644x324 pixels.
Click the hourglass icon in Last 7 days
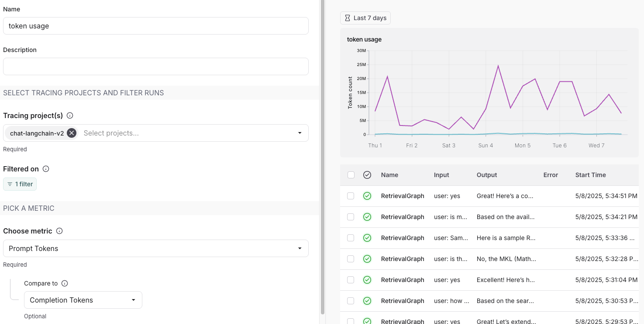click(348, 17)
